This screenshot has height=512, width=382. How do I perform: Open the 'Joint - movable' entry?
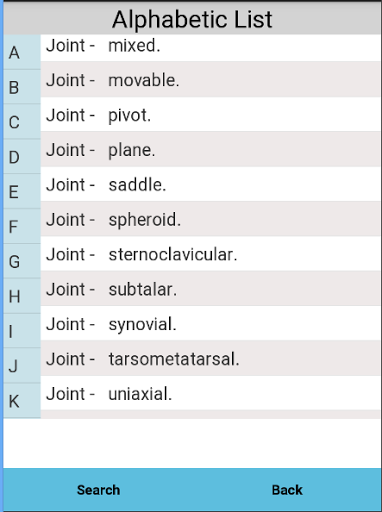point(211,80)
